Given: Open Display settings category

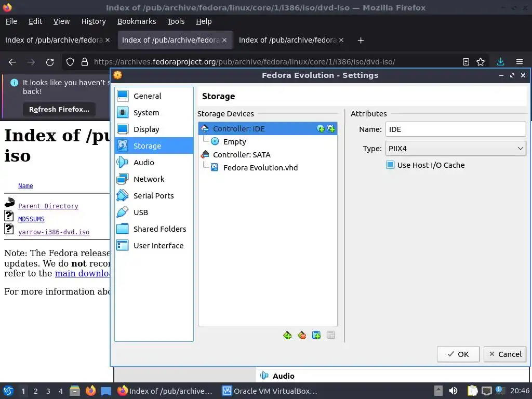Looking at the screenshot, I should pos(154,129).
